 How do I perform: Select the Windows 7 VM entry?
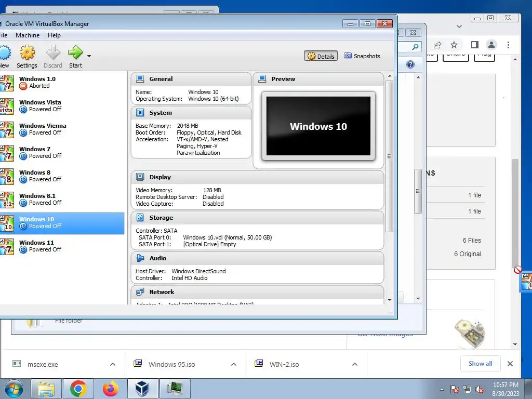62,153
